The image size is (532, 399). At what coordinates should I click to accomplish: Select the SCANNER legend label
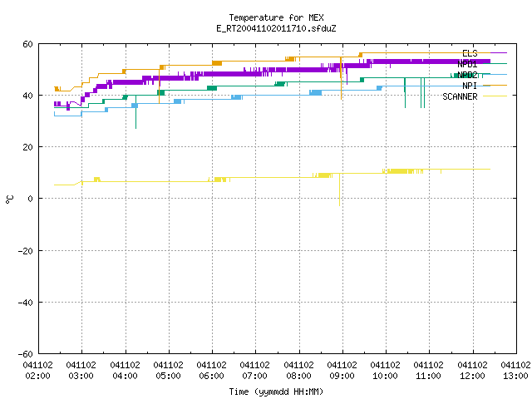coord(460,96)
